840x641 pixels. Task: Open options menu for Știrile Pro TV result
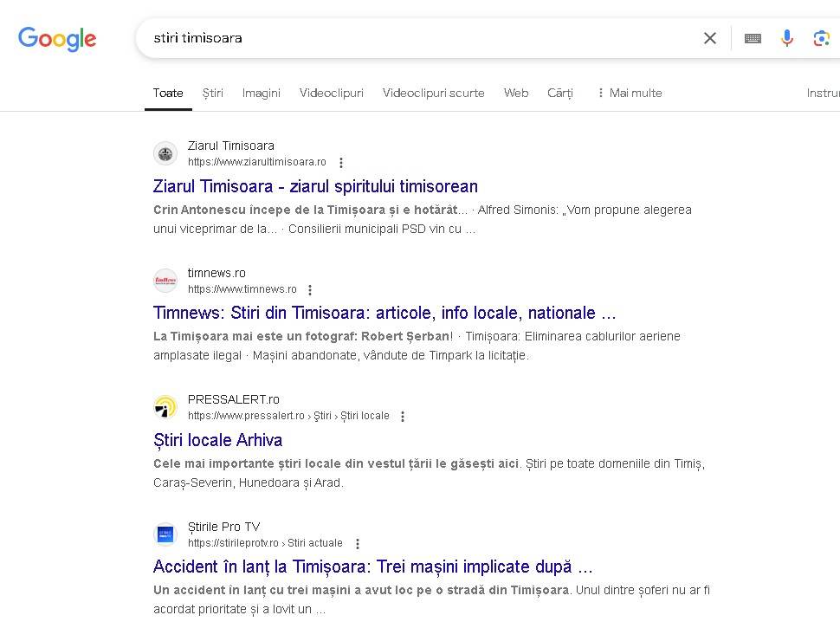point(358,544)
